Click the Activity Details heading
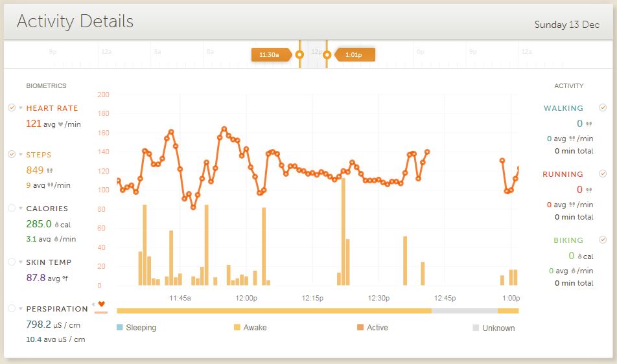This screenshot has width=617, height=364. tap(75, 21)
